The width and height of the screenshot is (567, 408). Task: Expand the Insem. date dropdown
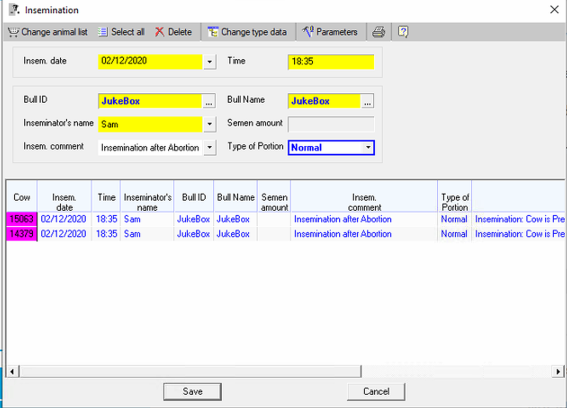(209, 62)
